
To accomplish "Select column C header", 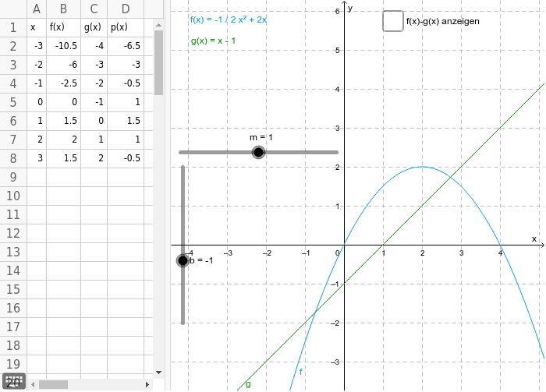I will pos(94,9).
